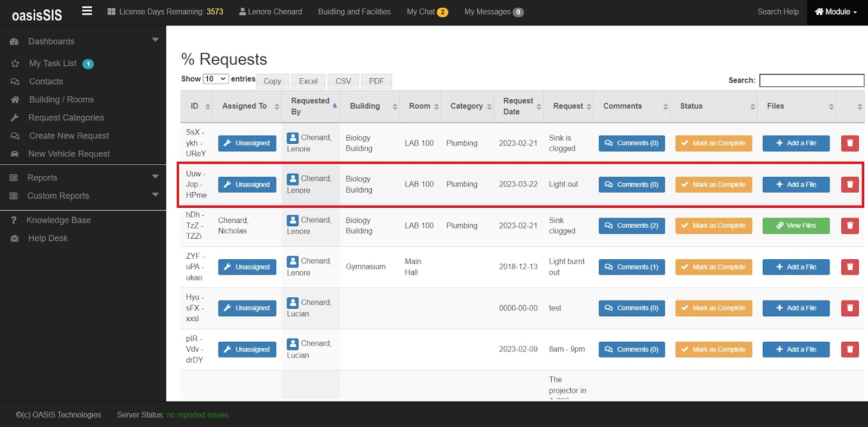Screen dimensions: 868x427
Task: Click user icon beside Chenard, Lenore in Light out row
Action: (293, 179)
